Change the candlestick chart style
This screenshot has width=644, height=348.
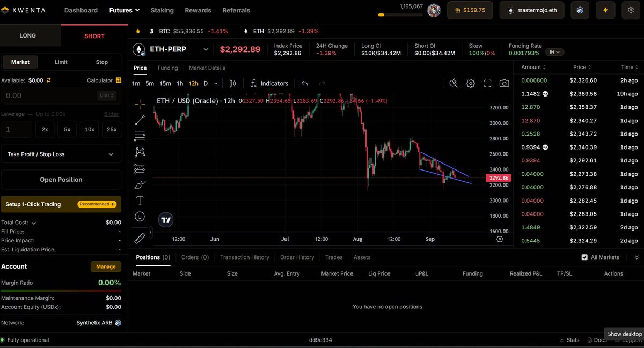(232, 83)
